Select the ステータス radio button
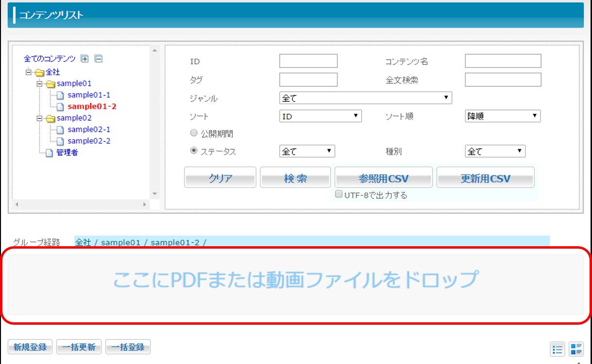592x364 pixels. click(194, 151)
